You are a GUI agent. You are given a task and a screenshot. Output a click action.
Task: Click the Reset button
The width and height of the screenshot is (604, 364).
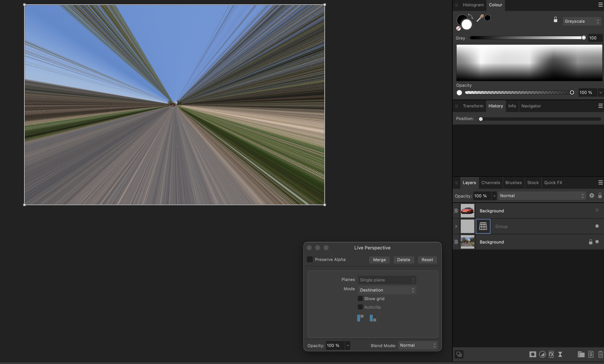coord(427,260)
